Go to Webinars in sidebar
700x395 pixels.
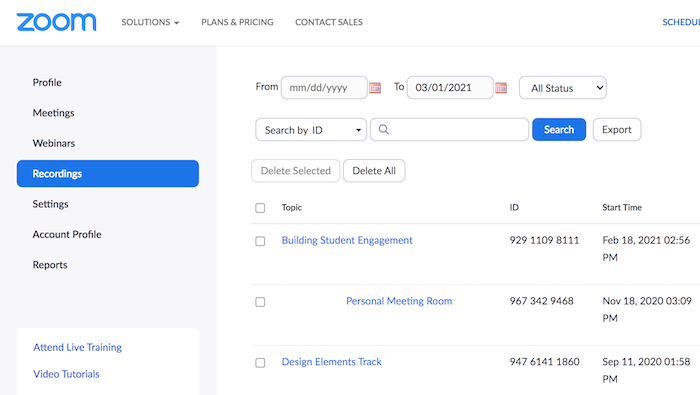point(54,143)
